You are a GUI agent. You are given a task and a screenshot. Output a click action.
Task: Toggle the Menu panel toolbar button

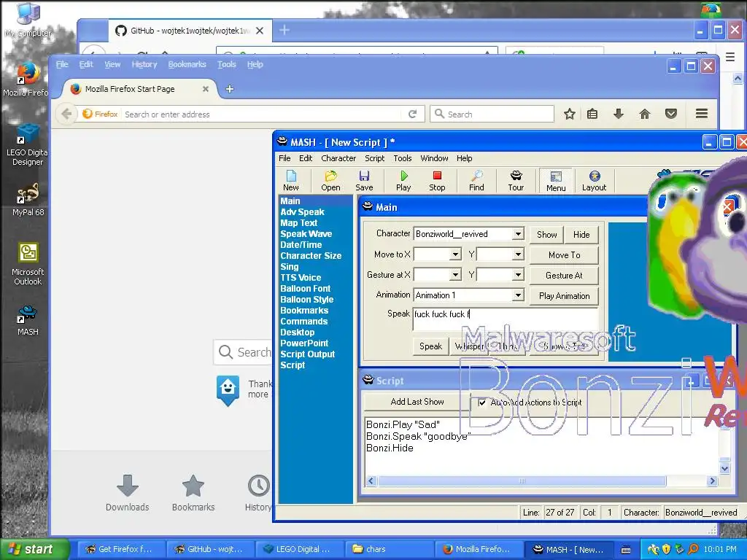point(555,181)
